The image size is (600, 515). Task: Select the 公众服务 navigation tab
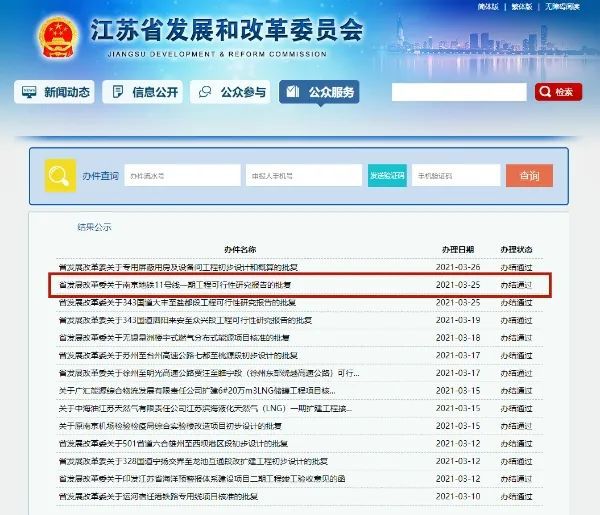(319, 92)
